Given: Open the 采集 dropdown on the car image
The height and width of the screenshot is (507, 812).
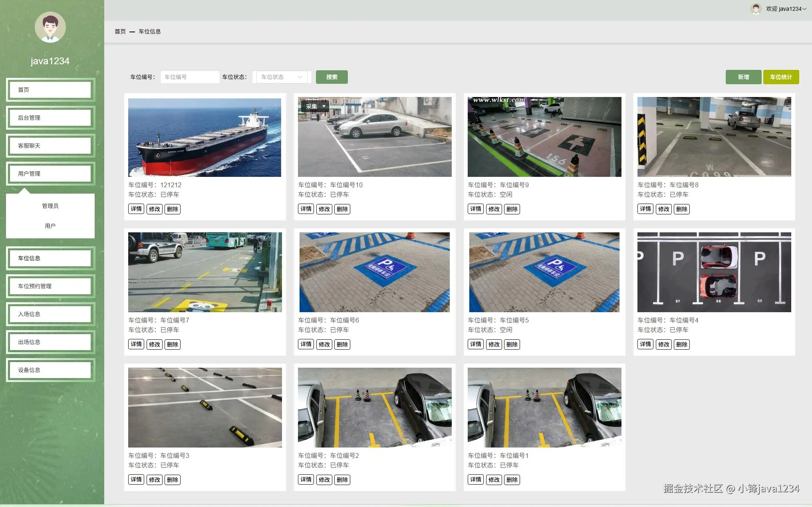Looking at the screenshot, I should [315, 106].
